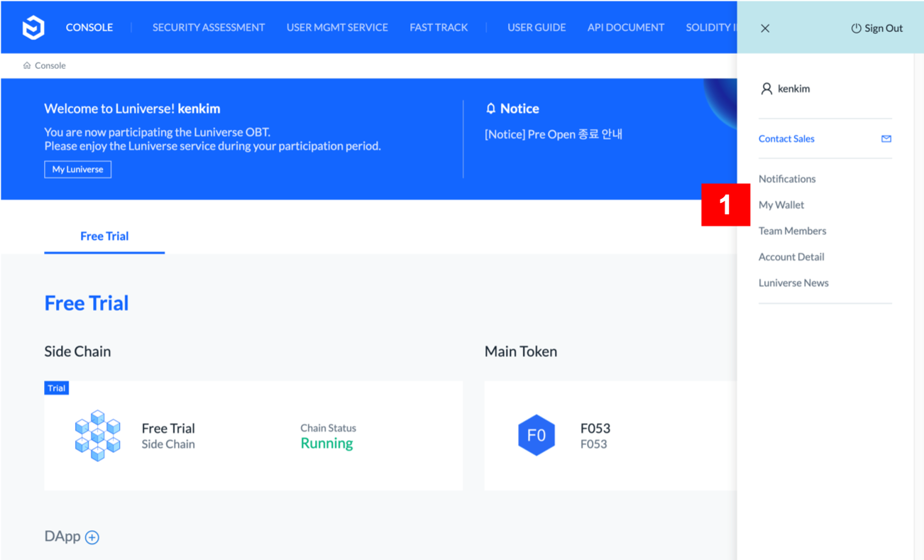Click the F053 main token name
This screenshot has width=924, height=560.
[x=595, y=429]
